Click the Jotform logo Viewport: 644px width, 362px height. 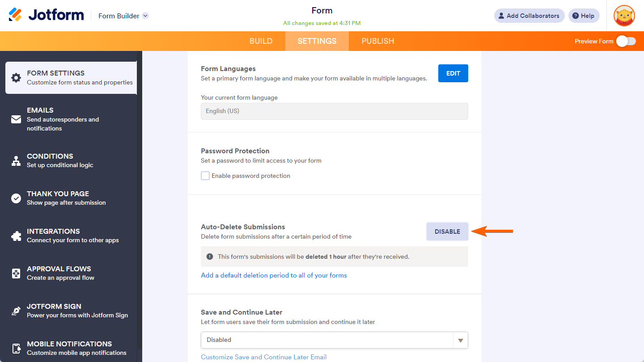[x=47, y=15]
